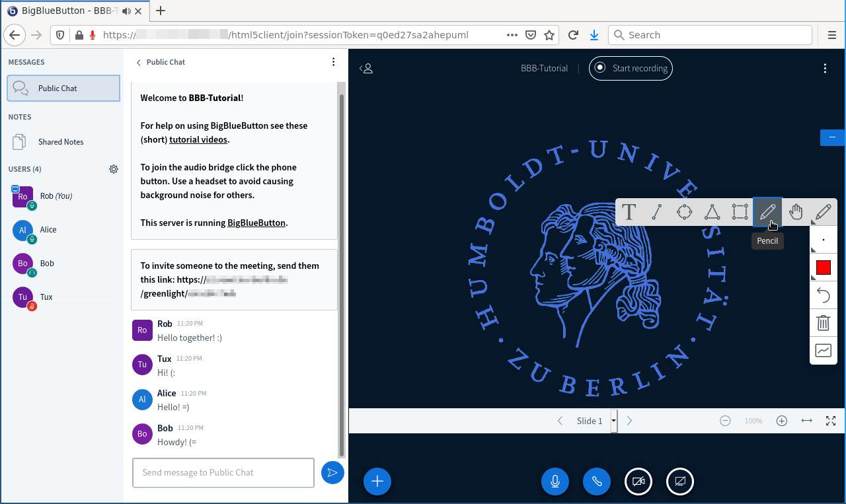
Task: Select the Pan hand tool
Action: (796, 212)
